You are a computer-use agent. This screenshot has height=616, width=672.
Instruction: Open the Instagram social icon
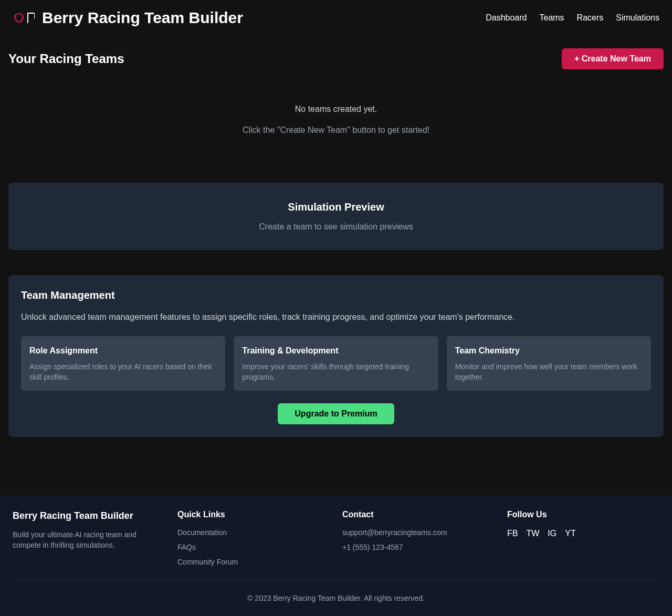(x=552, y=533)
